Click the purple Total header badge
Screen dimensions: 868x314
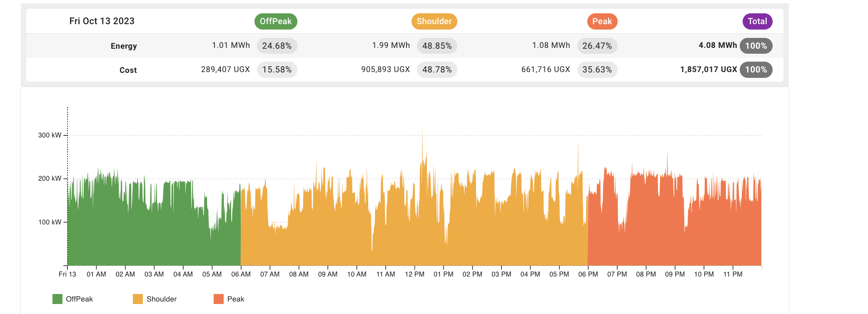[757, 21]
